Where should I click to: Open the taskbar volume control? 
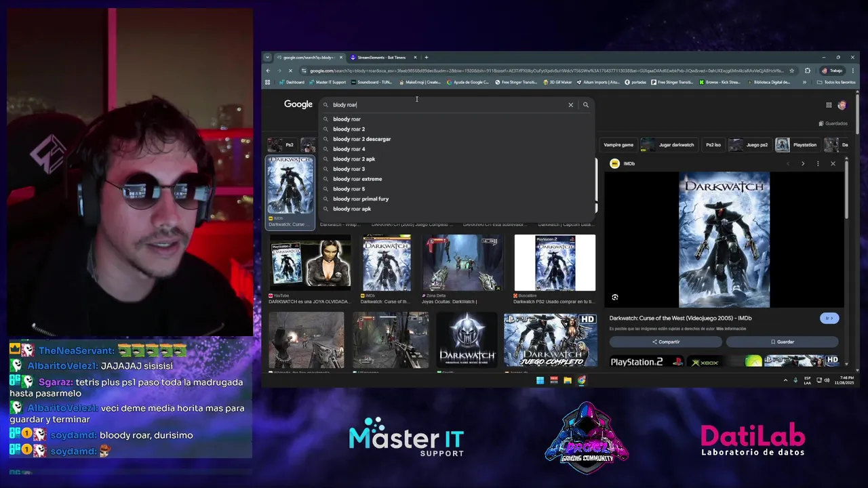828,380
